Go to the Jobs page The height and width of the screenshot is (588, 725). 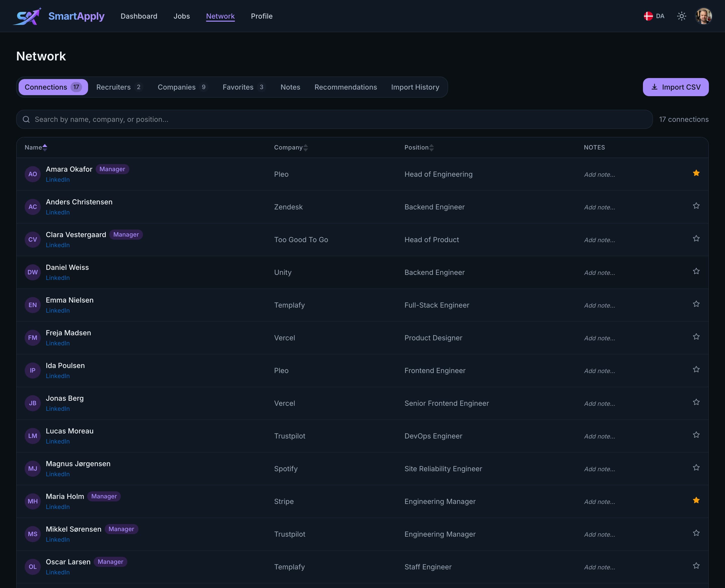point(182,16)
